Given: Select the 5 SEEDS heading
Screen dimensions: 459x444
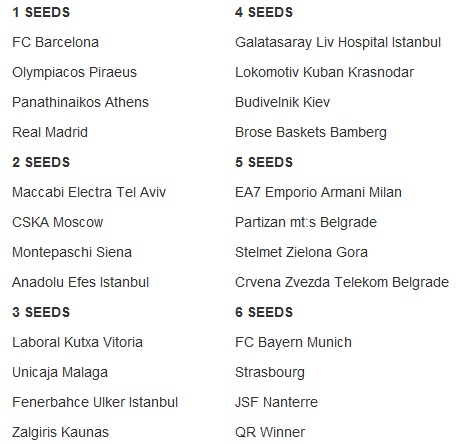Looking at the screenshot, I should click(x=264, y=162).
